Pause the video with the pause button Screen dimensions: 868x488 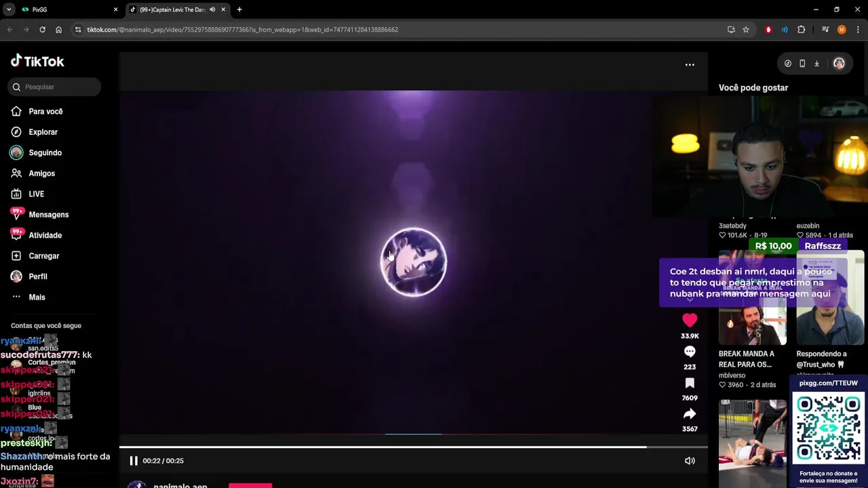pos(134,461)
